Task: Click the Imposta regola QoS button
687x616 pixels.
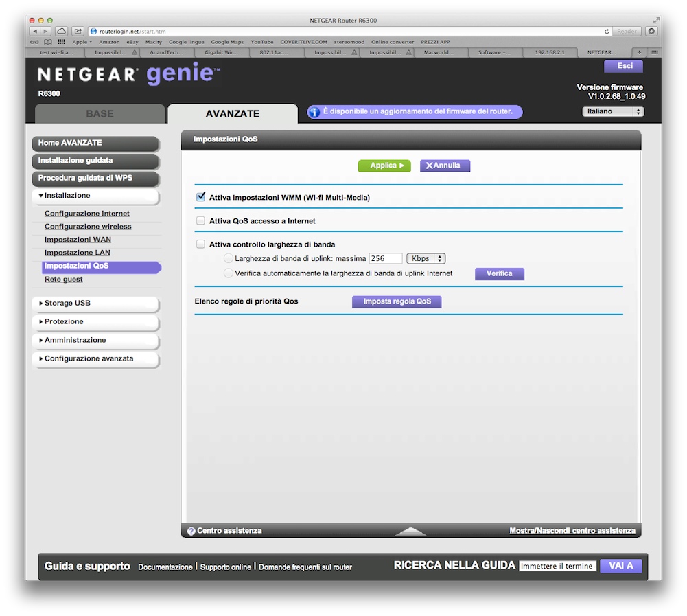Action: [397, 301]
